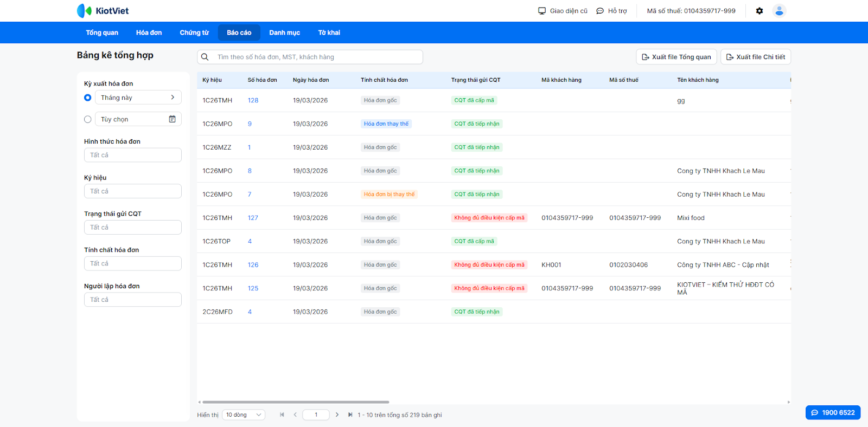This screenshot has width=868, height=427.
Task: Go to previous page arrow
Action: (x=295, y=415)
